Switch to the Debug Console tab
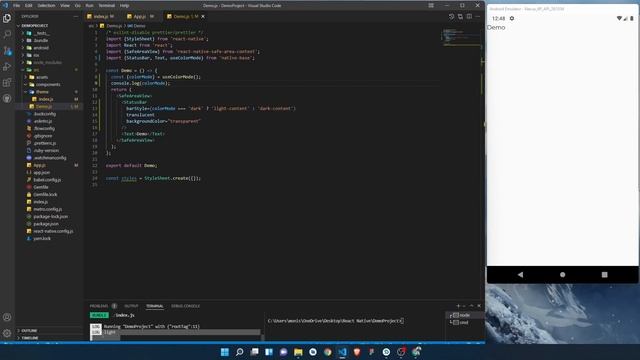Screen dimensions: 640x360 tap(185, 306)
